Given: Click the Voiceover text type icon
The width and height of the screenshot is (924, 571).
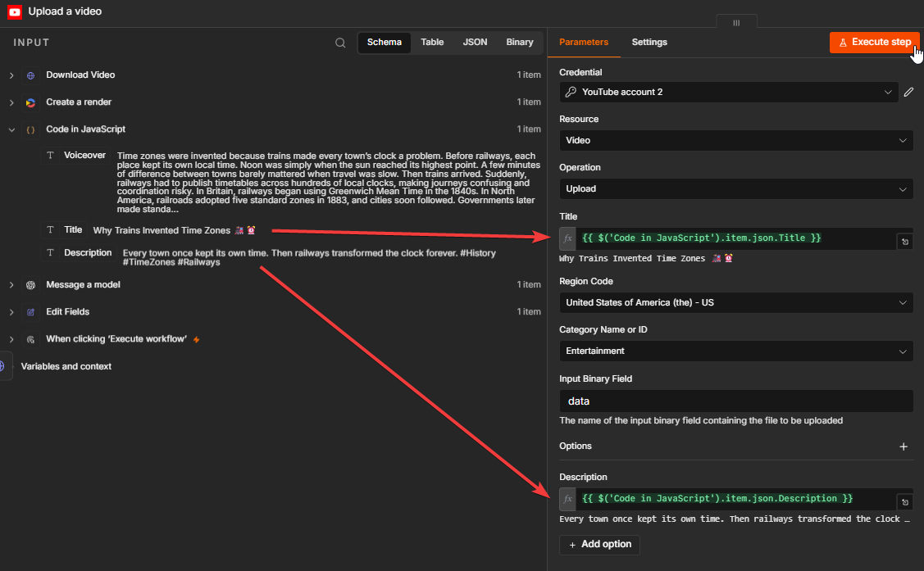Looking at the screenshot, I should tap(50, 156).
